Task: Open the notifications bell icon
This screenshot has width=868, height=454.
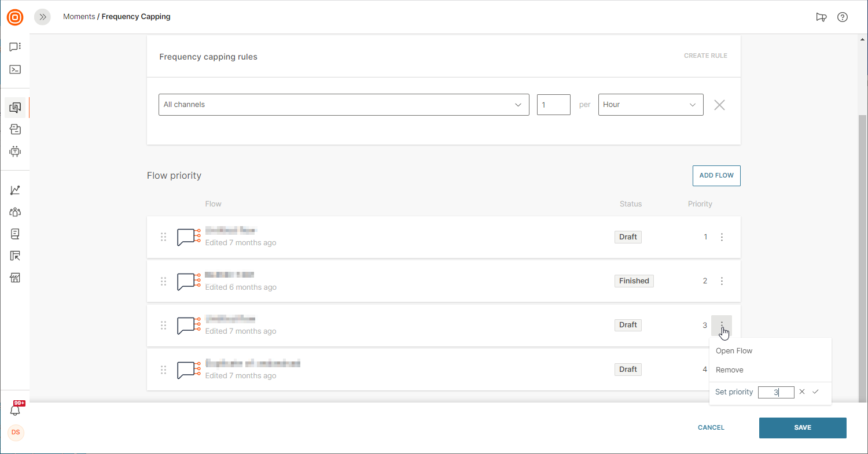Action: [x=15, y=410]
